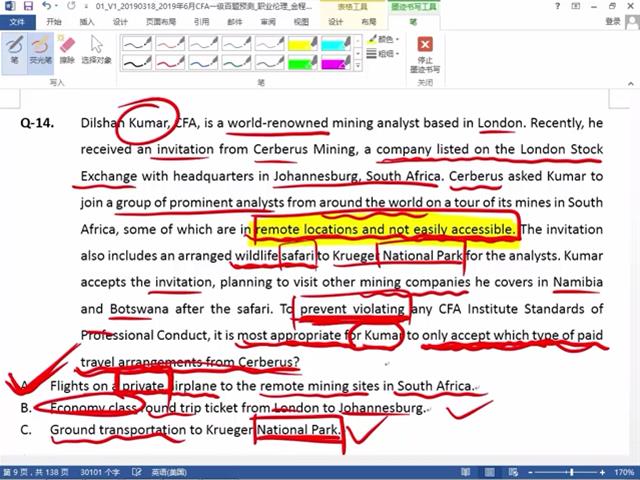640x480 pixels.
Task: Switch to the 邮件 Mailings tab
Action: 235,22
